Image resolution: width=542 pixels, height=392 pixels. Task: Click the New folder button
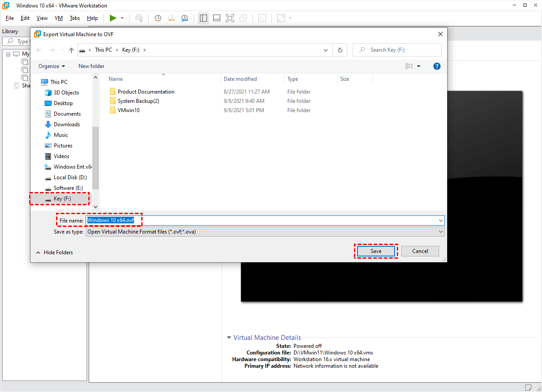(91, 66)
